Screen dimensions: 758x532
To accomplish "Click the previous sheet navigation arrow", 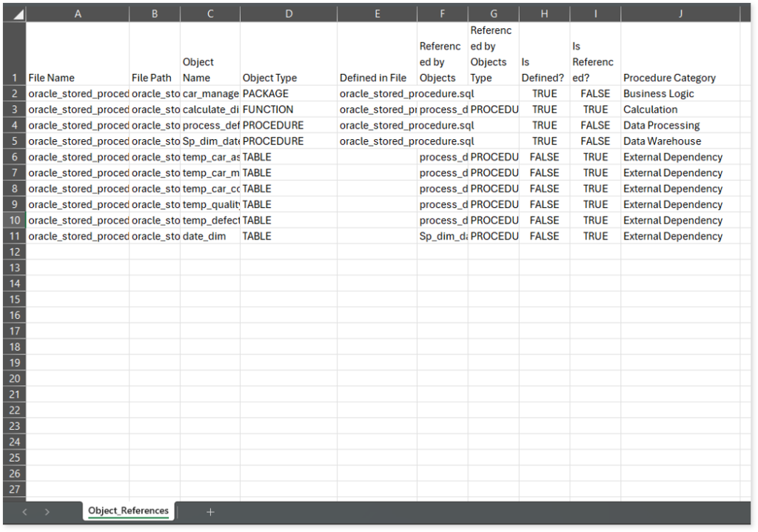I will tap(25, 511).
